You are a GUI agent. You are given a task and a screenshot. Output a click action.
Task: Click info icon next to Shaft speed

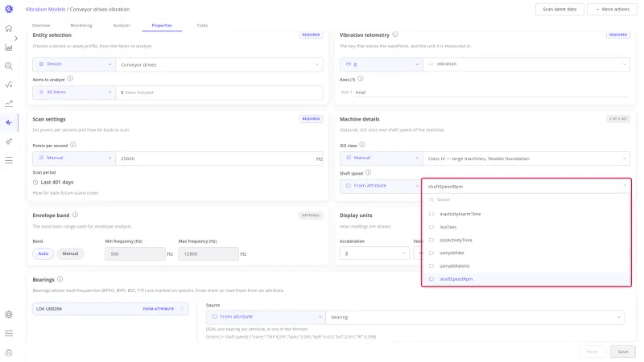click(x=369, y=173)
